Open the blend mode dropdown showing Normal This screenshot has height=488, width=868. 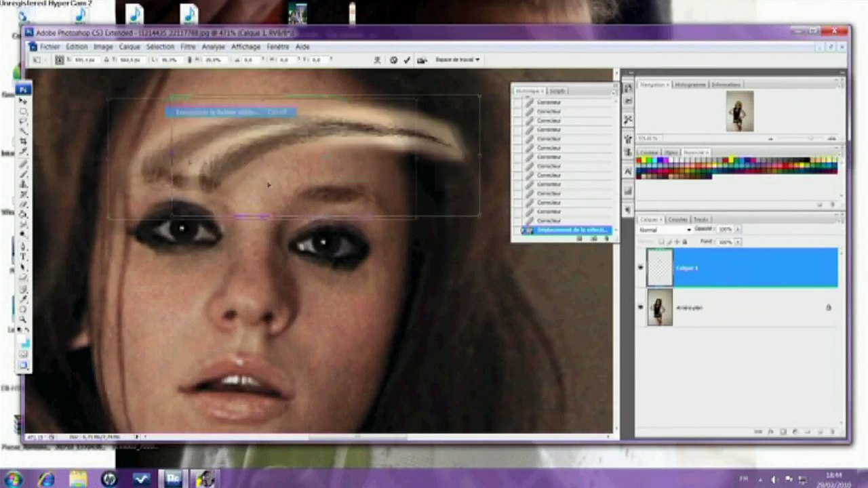[x=665, y=230]
